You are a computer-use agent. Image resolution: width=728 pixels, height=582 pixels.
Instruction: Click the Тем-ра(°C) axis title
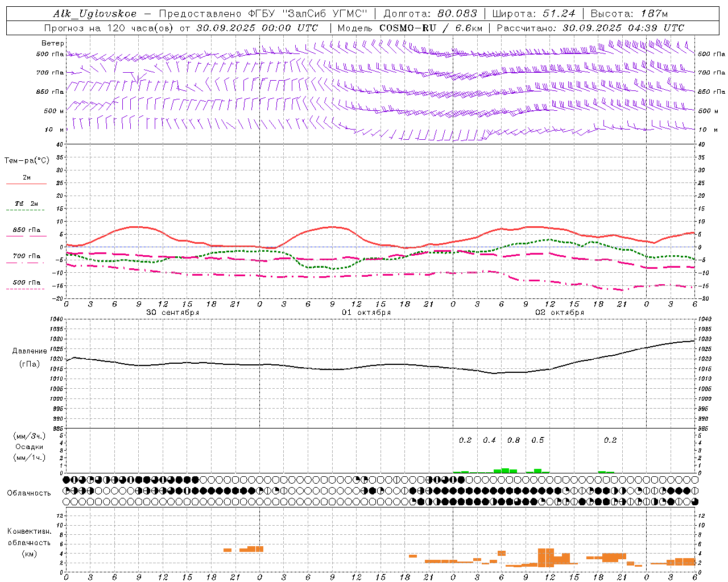tap(27, 161)
